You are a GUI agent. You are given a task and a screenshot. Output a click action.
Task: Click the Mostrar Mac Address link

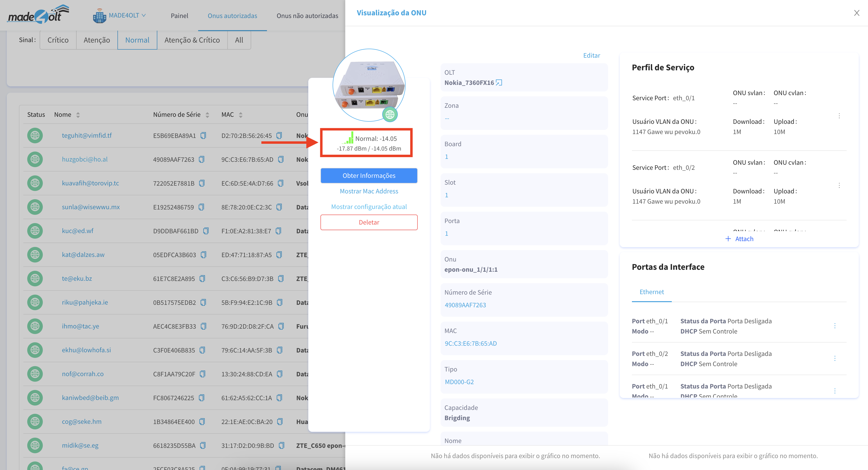pyautogui.click(x=369, y=191)
